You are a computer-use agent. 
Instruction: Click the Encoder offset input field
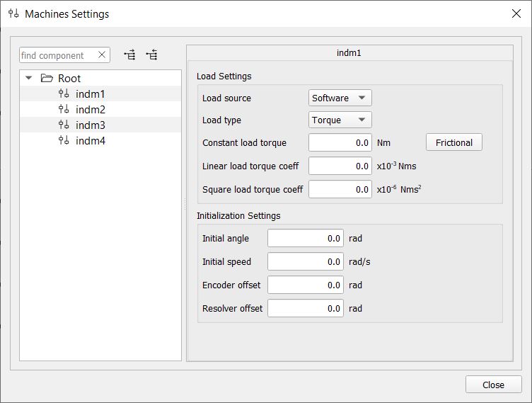click(x=305, y=285)
